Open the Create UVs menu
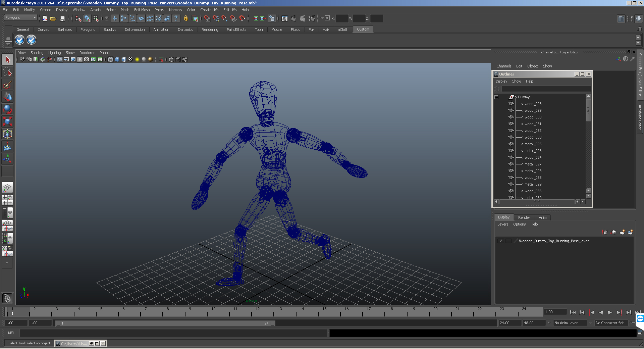 [x=209, y=10]
